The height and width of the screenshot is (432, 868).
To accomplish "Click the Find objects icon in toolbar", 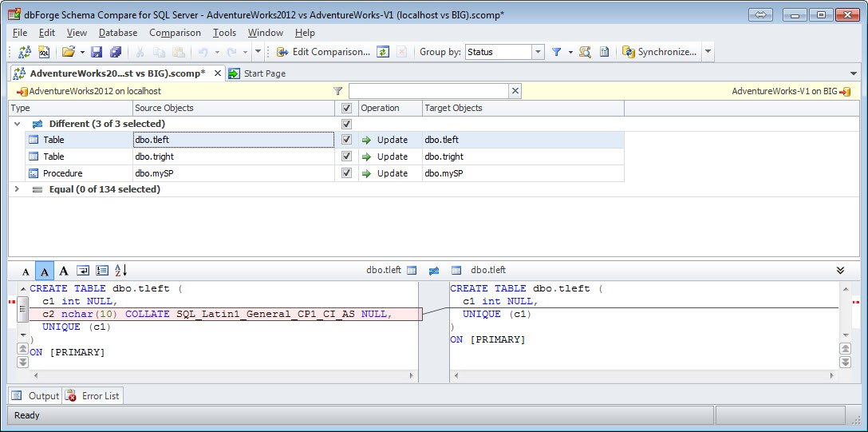I will click(x=585, y=52).
